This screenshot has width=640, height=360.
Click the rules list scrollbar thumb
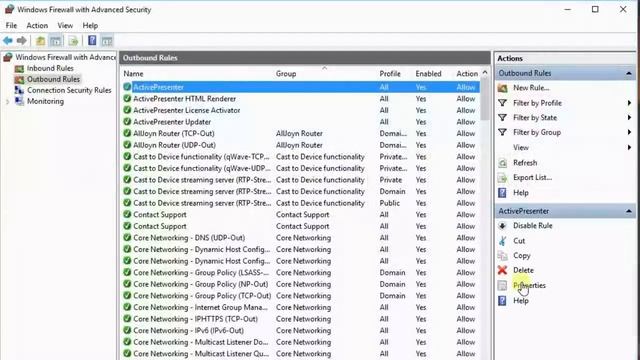[x=485, y=100]
